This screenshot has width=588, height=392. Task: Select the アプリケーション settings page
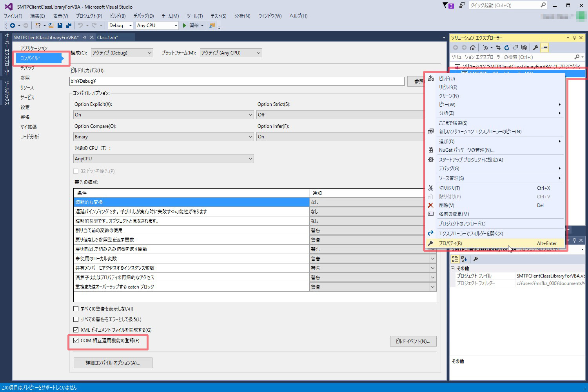coord(34,48)
